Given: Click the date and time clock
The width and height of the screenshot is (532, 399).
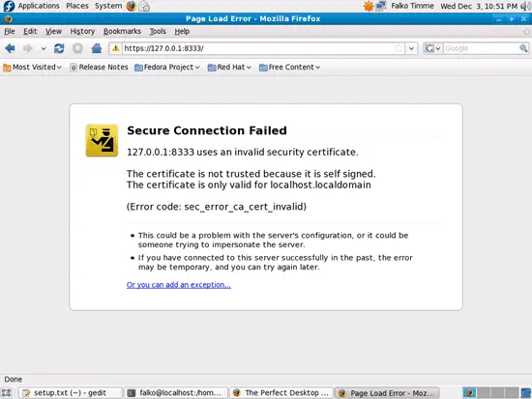Looking at the screenshot, I should pos(479,6).
